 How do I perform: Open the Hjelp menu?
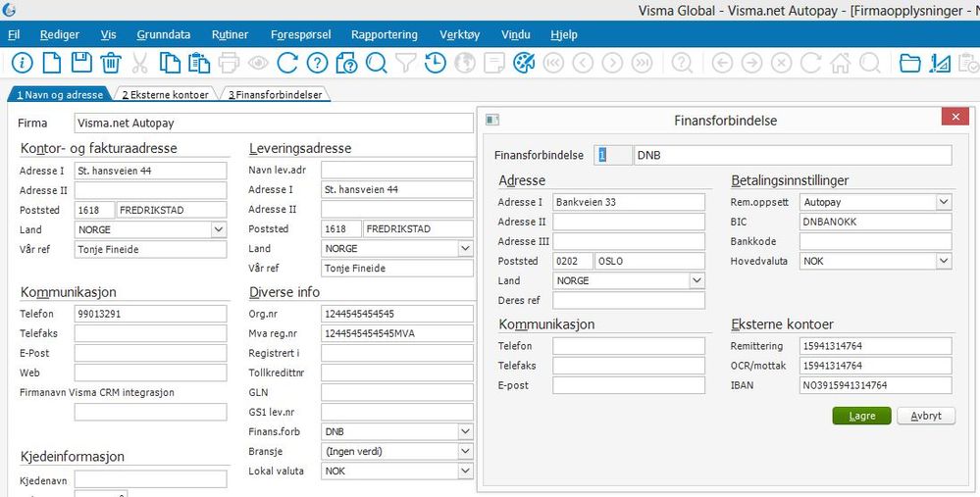pyautogui.click(x=564, y=35)
